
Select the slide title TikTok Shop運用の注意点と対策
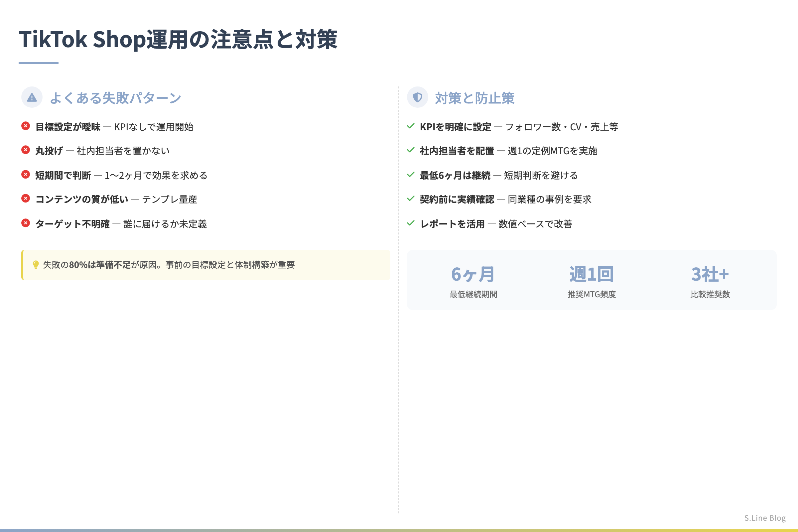coord(178,39)
